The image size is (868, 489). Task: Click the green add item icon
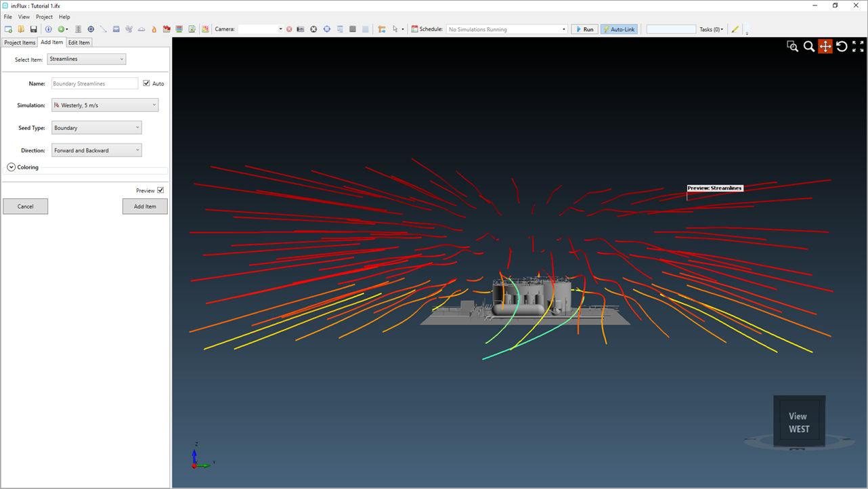[x=61, y=29]
